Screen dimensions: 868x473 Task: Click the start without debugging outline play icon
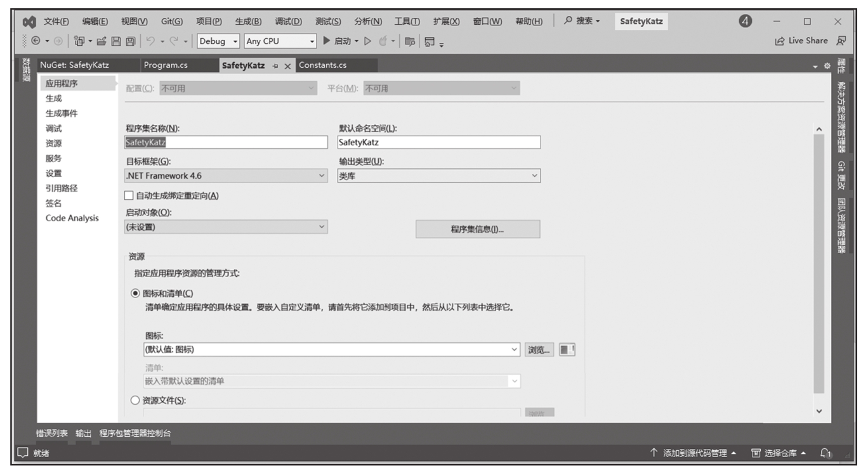point(367,41)
